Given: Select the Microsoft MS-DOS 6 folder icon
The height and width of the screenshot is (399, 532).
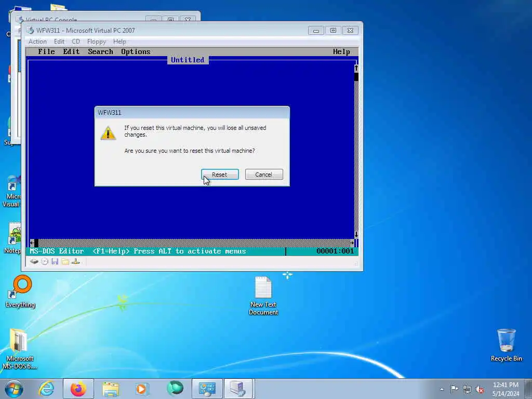Looking at the screenshot, I should click(19, 349).
